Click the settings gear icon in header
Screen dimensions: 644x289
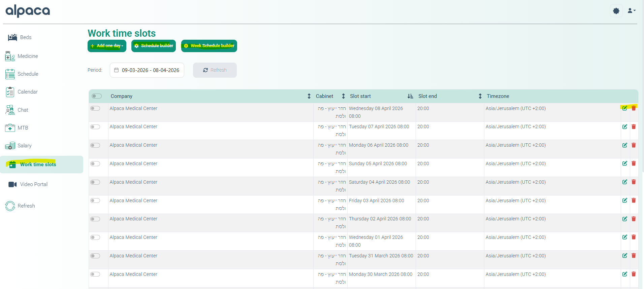tap(616, 11)
